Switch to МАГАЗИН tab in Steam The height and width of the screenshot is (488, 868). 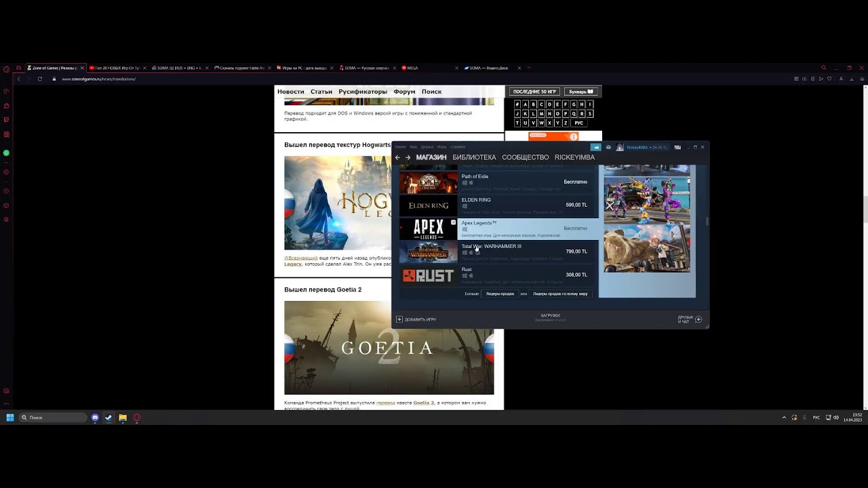pos(431,157)
